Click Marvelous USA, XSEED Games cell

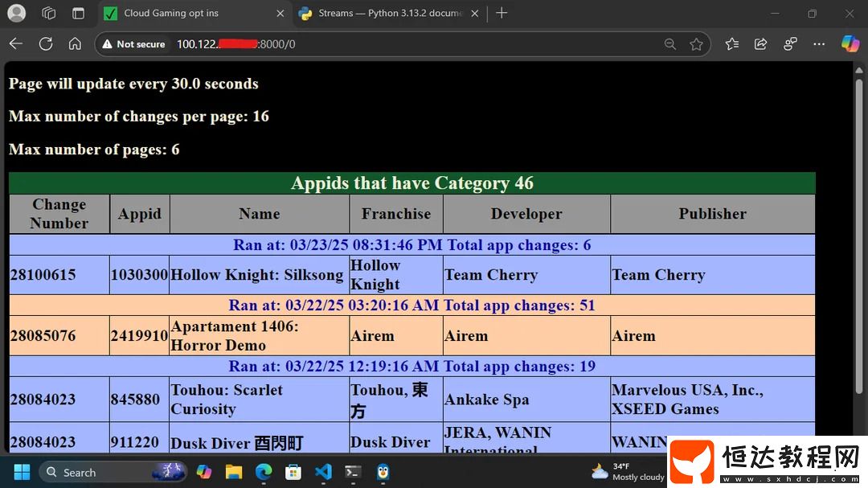(x=712, y=400)
